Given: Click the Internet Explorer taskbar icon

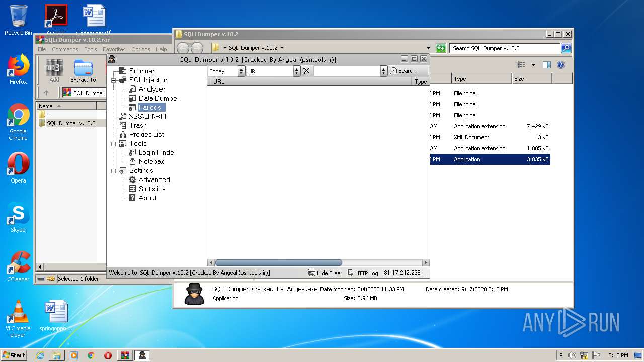Looking at the screenshot, I should [x=40, y=355].
